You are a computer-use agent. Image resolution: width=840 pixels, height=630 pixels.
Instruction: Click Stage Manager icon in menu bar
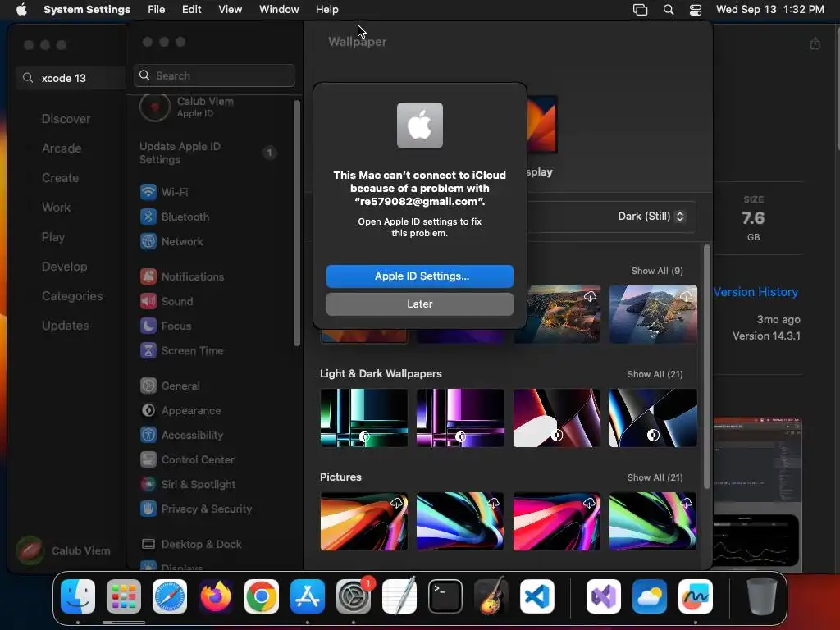[640, 10]
